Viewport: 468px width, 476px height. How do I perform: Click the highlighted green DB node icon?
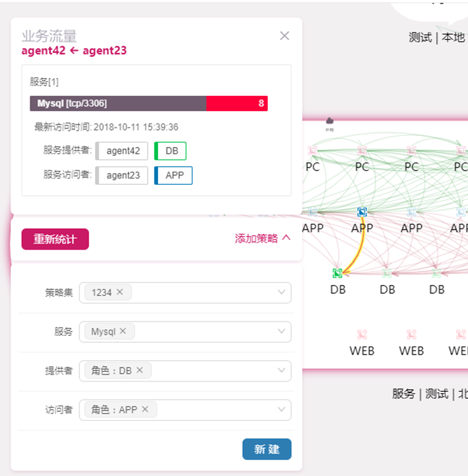click(x=338, y=273)
